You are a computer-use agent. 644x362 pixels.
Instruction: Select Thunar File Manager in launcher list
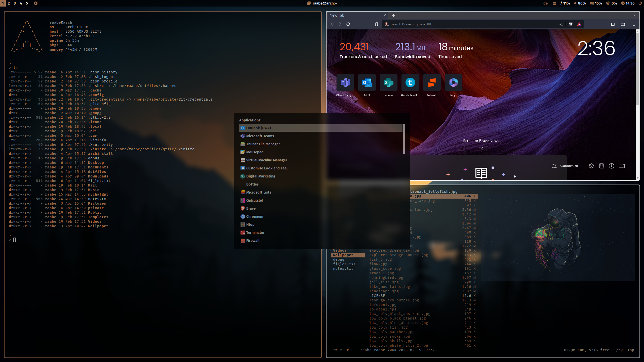point(263,144)
